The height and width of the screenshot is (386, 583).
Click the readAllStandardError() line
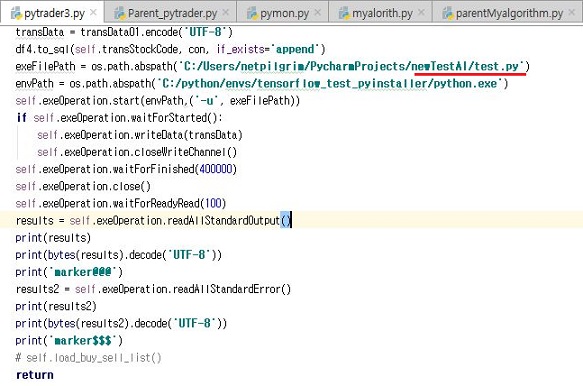[x=153, y=289]
